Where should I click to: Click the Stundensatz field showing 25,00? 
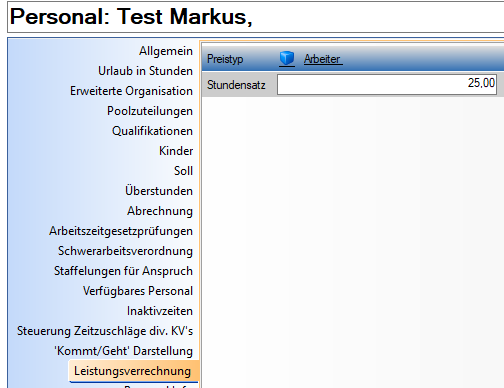pyautogui.click(x=387, y=84)
